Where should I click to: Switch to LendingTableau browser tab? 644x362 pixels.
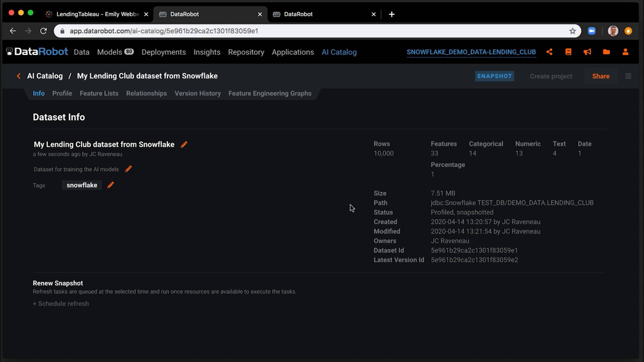pyautogui.click(x=97, y=14)
